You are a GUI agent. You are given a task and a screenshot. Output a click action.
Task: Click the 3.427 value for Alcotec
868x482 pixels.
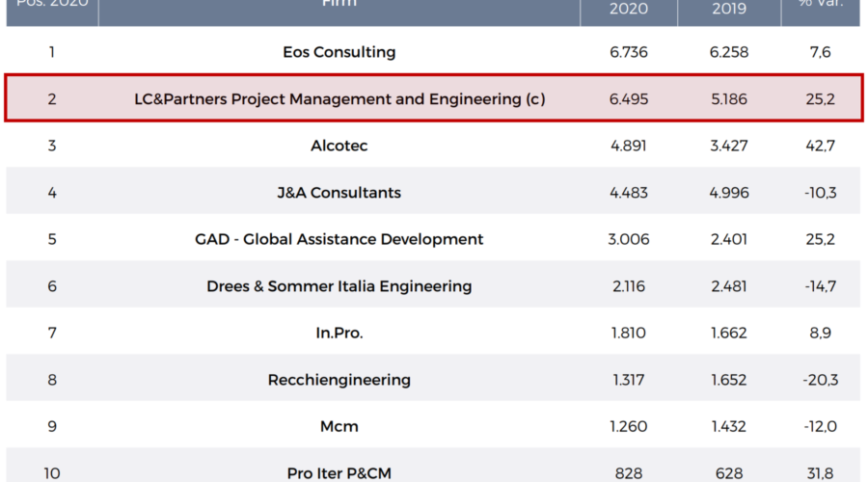click(729, 146)
